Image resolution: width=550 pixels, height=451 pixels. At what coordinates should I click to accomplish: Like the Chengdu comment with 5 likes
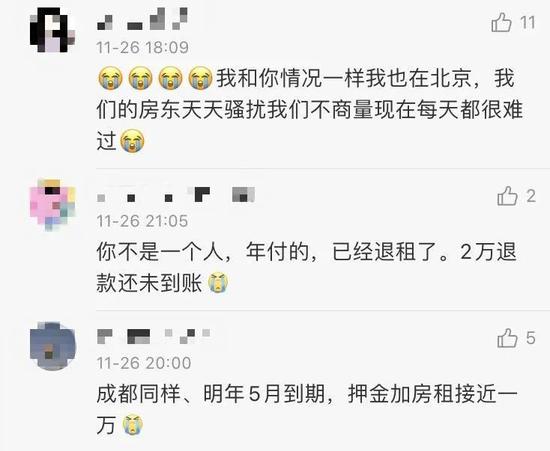point(507,338)
